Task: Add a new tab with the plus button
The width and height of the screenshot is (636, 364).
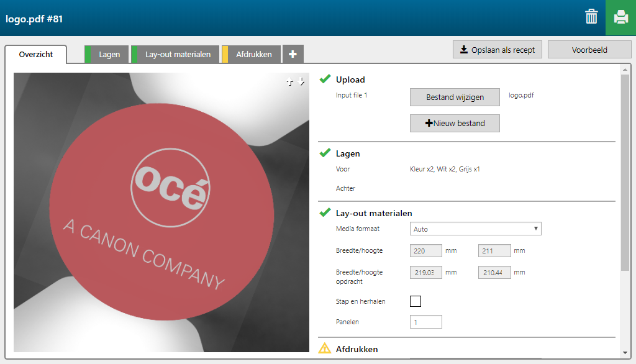Action: pos(293,55)
